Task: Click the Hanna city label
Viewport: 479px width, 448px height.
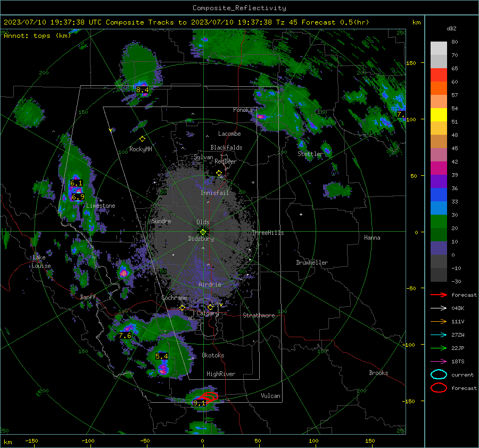Action: (x=372, y=238)
